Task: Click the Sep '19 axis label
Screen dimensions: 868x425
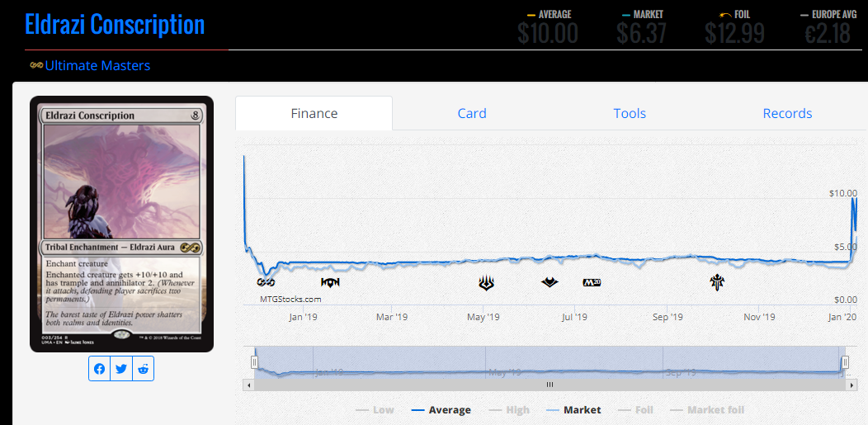Action: point(667,317)
